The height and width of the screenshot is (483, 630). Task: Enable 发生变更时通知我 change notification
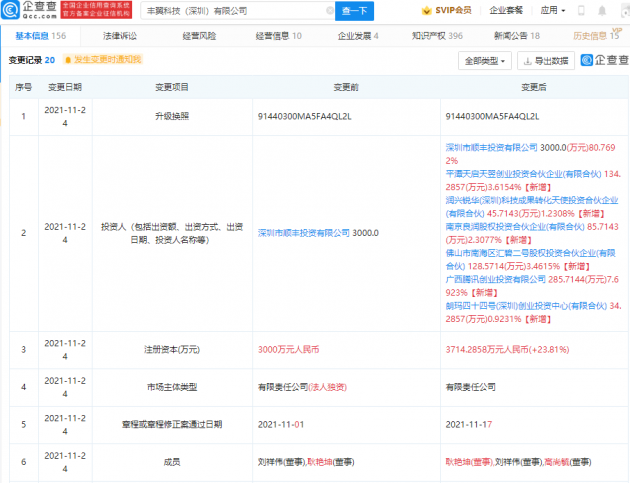pyautogui.click(x=105, y=60)
